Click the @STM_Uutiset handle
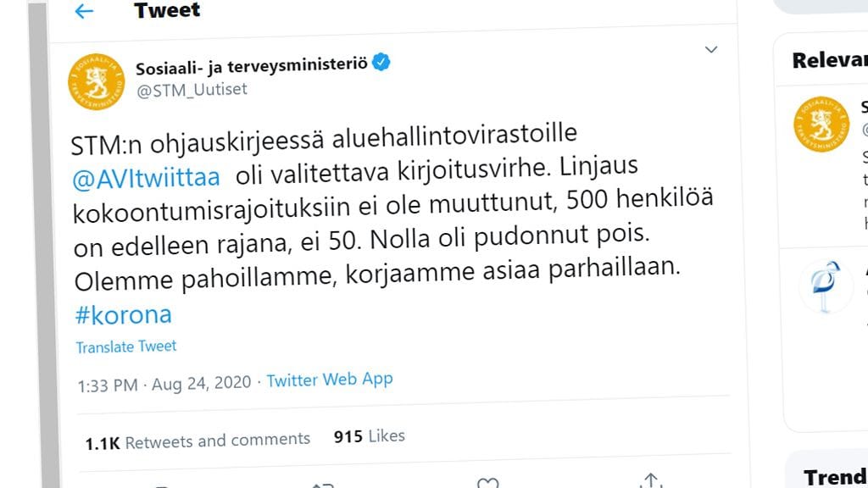Screen dimensions: 868x488 pos(192,88)
